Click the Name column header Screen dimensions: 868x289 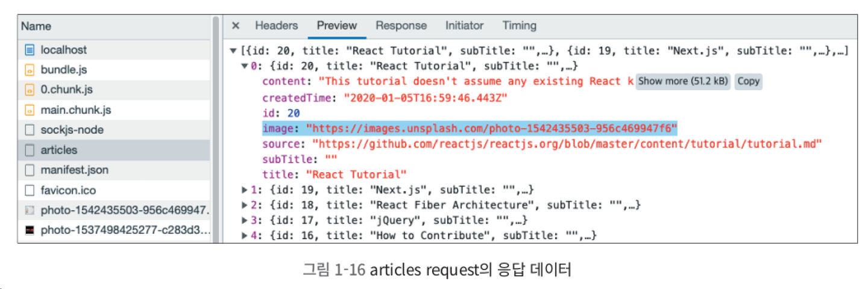click(114, 26)
